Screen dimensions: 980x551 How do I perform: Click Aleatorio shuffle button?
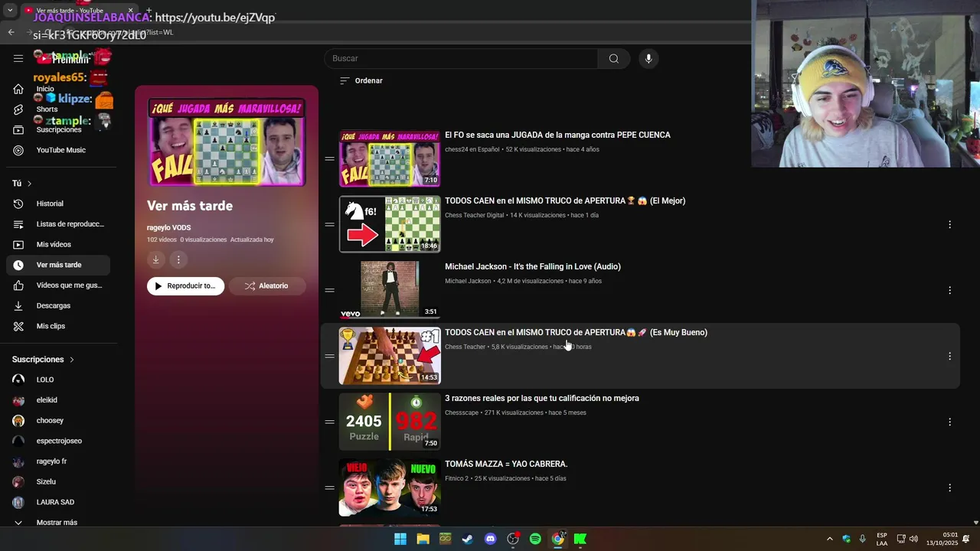266,286
